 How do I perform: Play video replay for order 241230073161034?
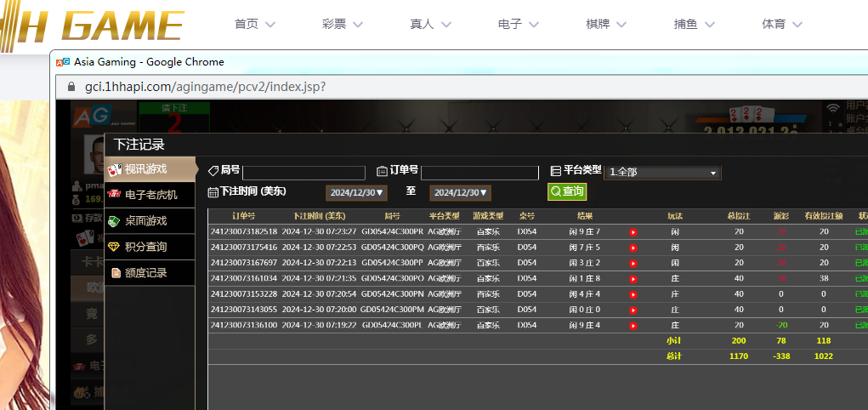[633, 279]
